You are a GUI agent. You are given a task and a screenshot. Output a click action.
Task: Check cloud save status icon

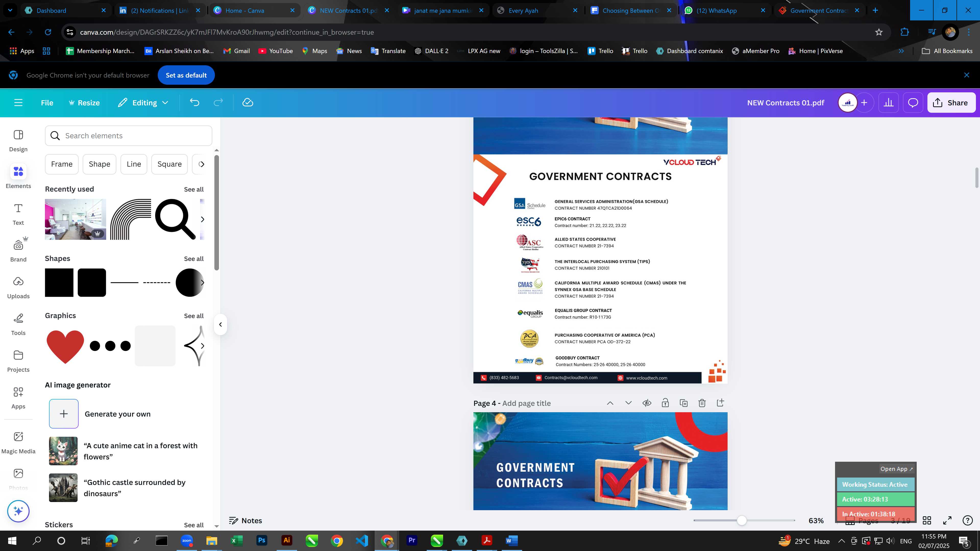pos(248,103)
